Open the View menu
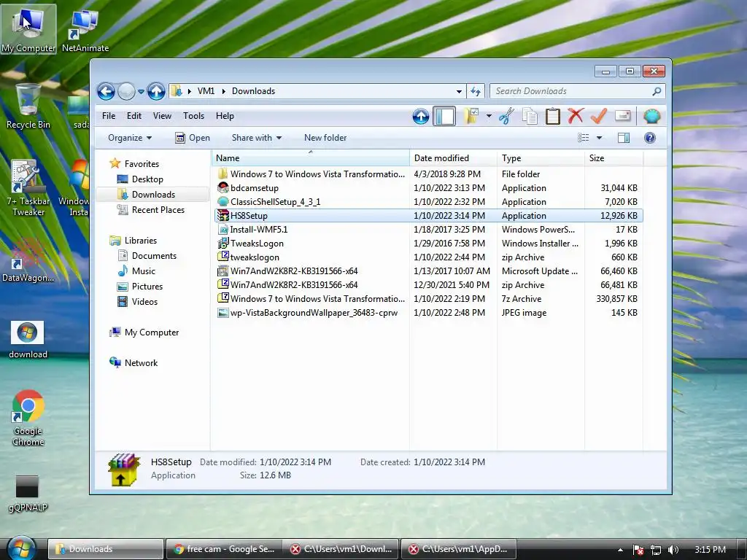The width and height of the screenshot is (747, 560). (x=162, y=116)
